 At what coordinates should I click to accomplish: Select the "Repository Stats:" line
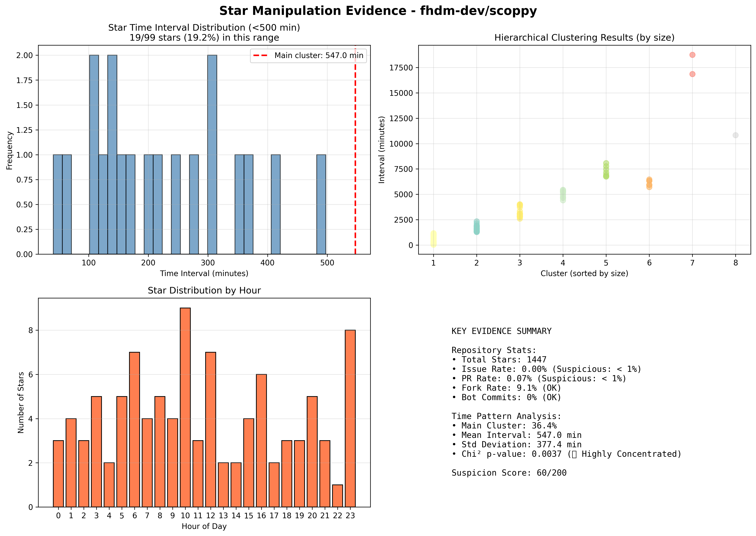[x=494, y=350]
